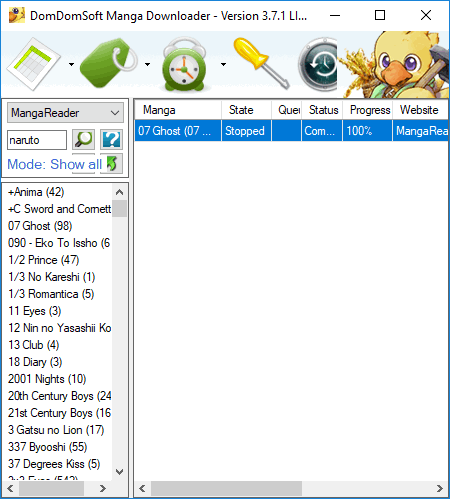
Task: Click the green tag toolbar icon
Action: [x=108, y=63]
